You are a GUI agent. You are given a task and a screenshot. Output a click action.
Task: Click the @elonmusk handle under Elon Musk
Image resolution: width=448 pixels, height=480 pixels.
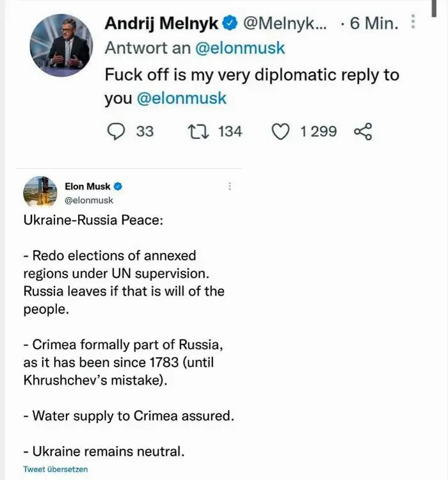point(89,200)
